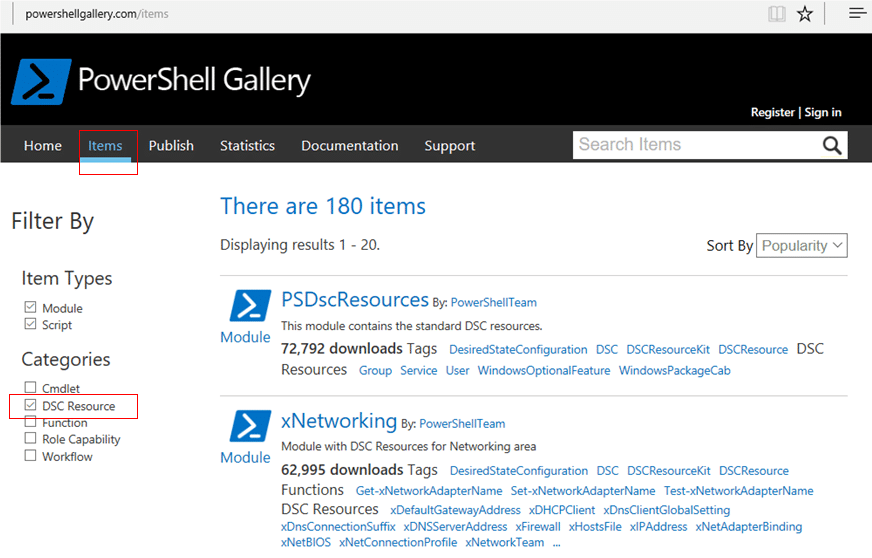This screenshot has height=558, width=872.
Task: Click the Get-xNetworkAdapterName function link
Action: pos(429,491)
